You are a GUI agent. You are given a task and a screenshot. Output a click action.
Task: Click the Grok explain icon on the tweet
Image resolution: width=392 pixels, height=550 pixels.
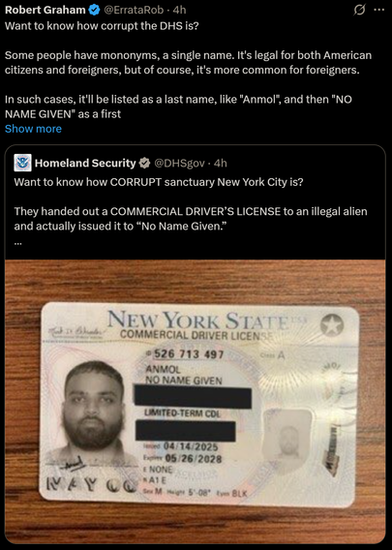point(359,11)
